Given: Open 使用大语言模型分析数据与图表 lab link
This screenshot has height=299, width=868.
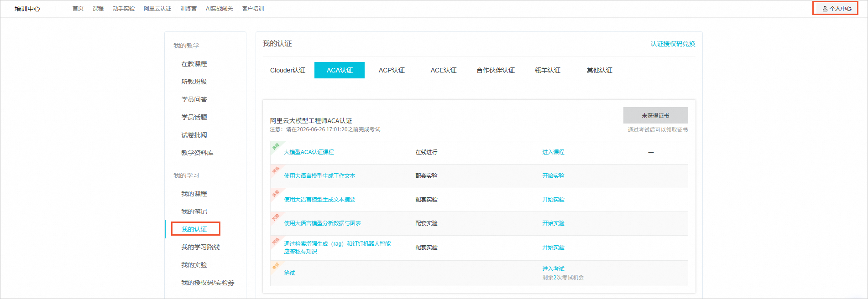Looking at the screenshot, I should pyautogui.click(x=322, y=223).
